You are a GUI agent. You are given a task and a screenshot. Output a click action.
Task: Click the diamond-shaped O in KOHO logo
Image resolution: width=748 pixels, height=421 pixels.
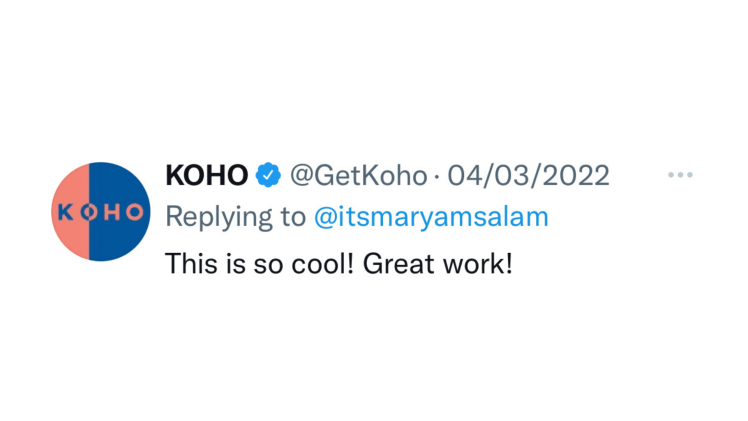coord(89,212)
